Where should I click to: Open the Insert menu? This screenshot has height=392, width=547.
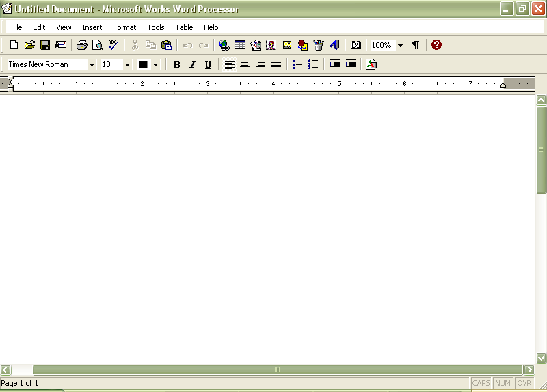point(92,27)
